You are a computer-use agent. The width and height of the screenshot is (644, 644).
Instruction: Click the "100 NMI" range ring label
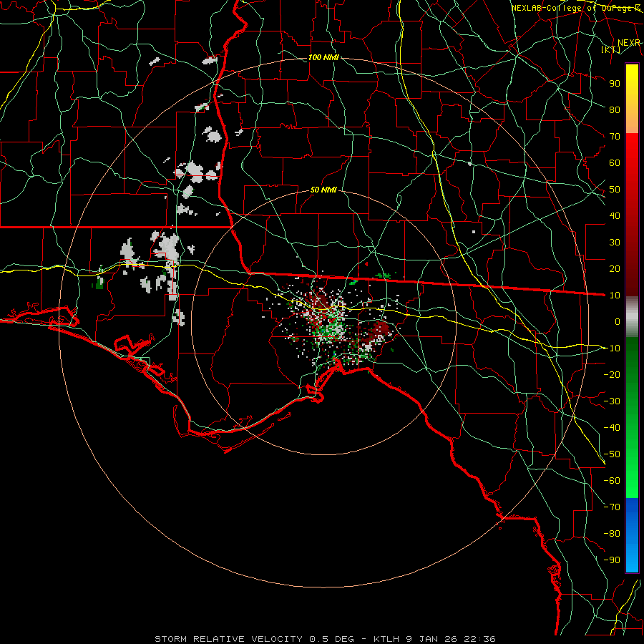pyautogui.click(x=323, y=57)
